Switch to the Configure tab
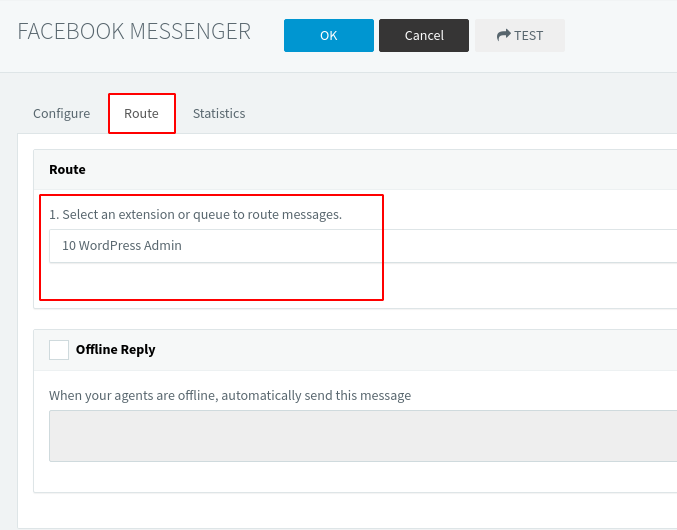677x530 pixels. [x=62, y=114]
